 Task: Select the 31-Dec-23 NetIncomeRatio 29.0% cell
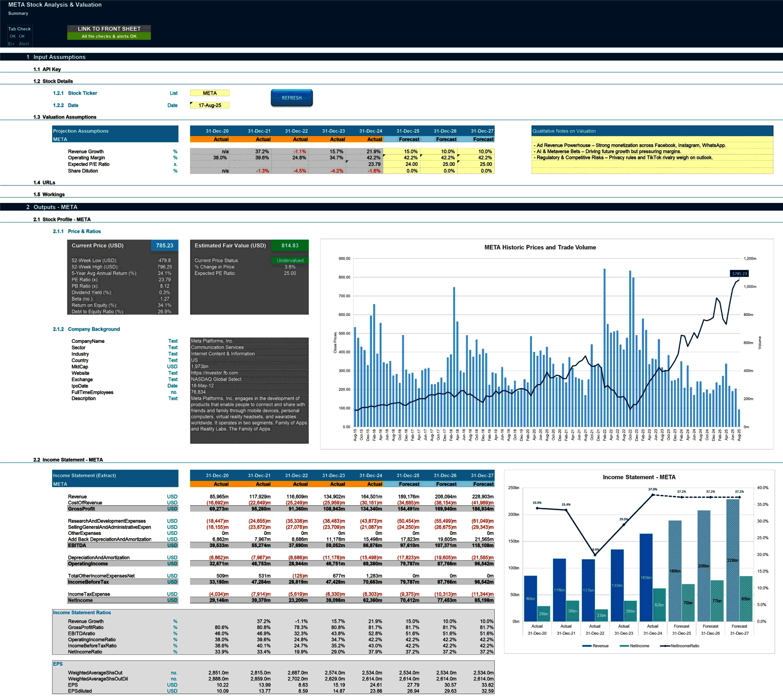point(327,652)
